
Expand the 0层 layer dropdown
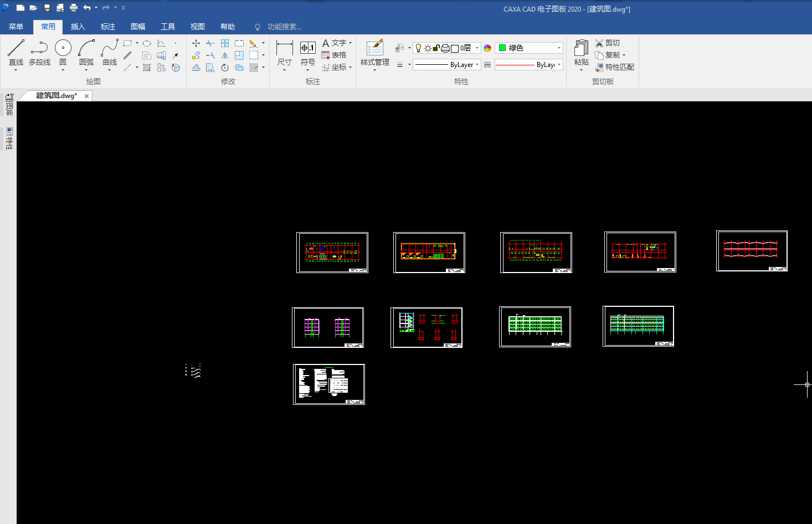click(477, 48)
